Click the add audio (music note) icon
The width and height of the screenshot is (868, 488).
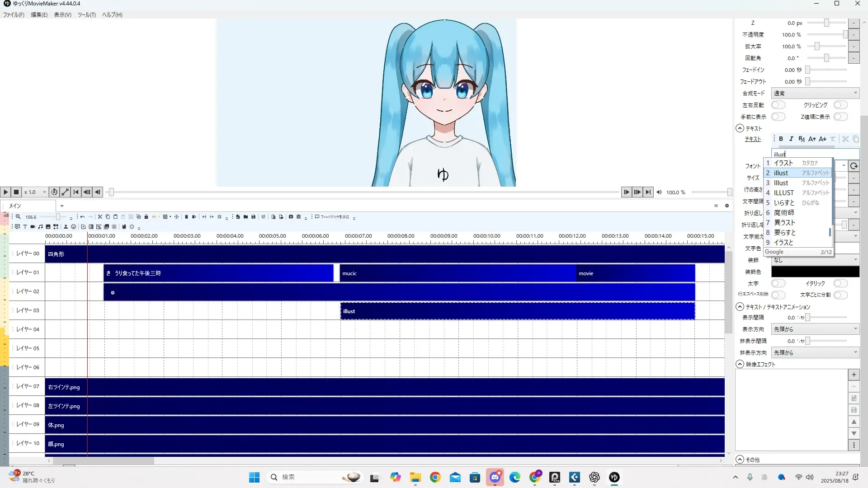40,227
